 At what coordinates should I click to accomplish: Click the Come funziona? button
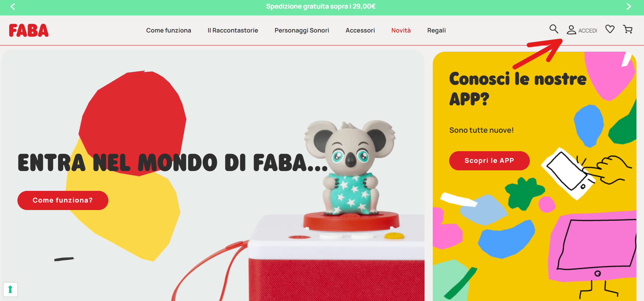click(63, 200)
